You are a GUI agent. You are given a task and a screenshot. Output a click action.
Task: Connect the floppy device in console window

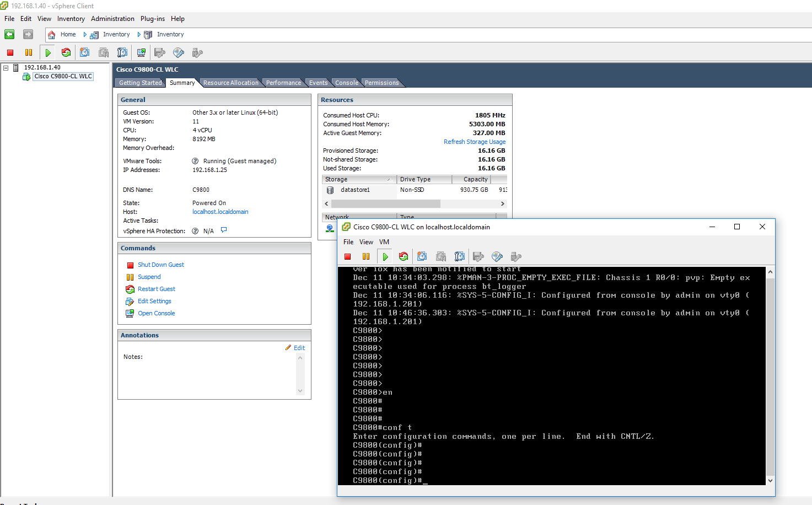(x=477, y=256)
